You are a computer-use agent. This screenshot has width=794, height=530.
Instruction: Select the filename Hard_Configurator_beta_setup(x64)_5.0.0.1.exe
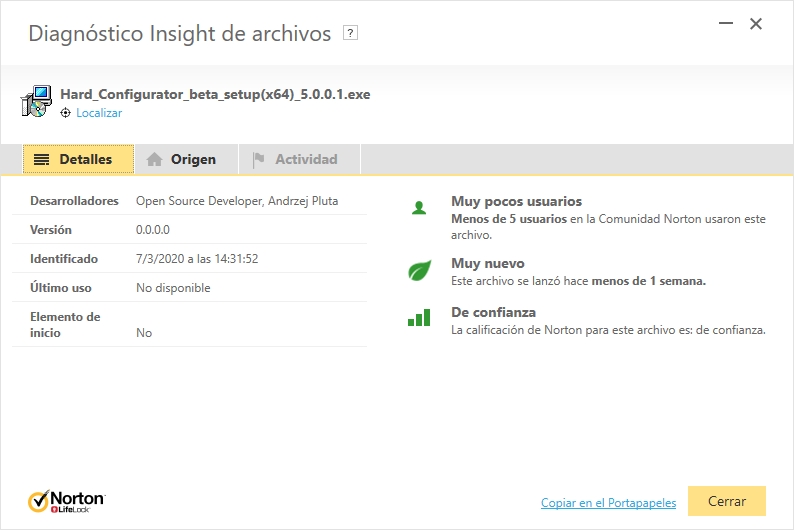tap(215, 95)
